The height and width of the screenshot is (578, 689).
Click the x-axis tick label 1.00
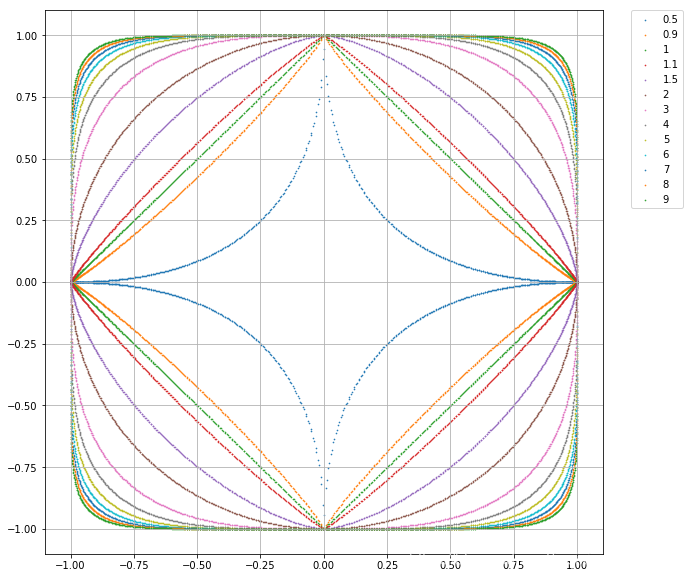(577, 565)
